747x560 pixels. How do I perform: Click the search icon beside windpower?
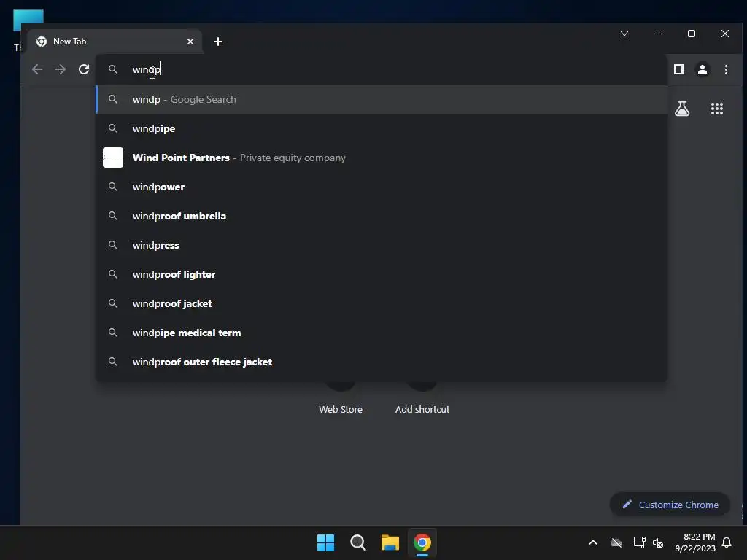(113, 187)
